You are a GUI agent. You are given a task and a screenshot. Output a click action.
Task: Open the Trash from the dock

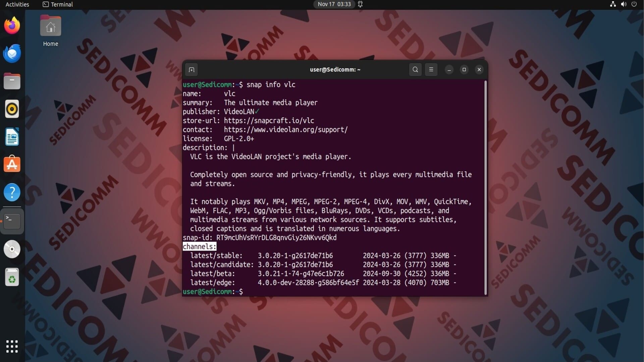(x=12, y=277)
